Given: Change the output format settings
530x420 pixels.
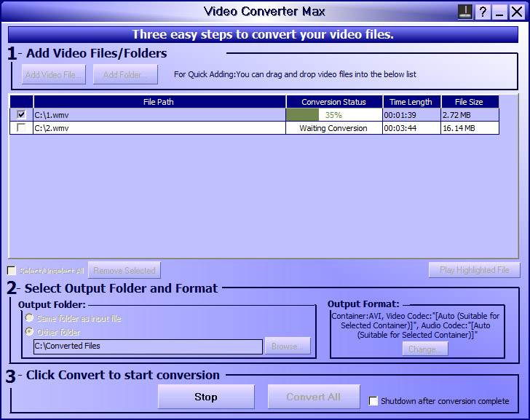Looking at the screenshot, I should (425, 349).
